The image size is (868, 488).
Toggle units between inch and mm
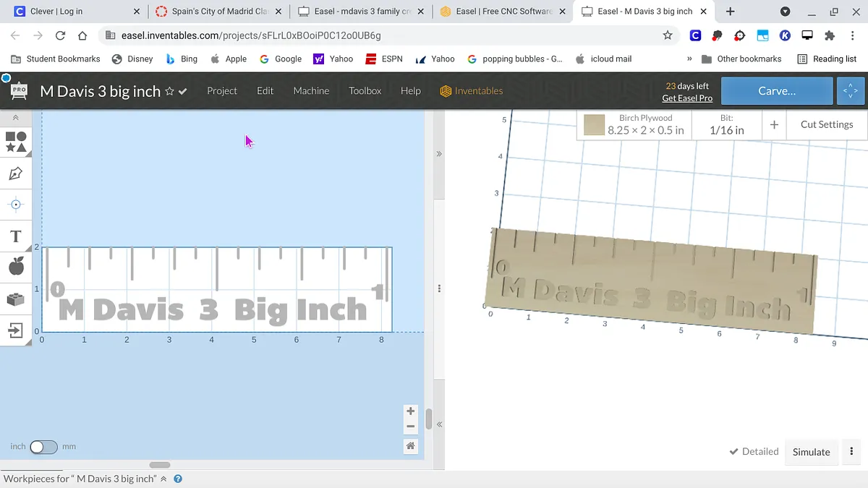point(43,447)
